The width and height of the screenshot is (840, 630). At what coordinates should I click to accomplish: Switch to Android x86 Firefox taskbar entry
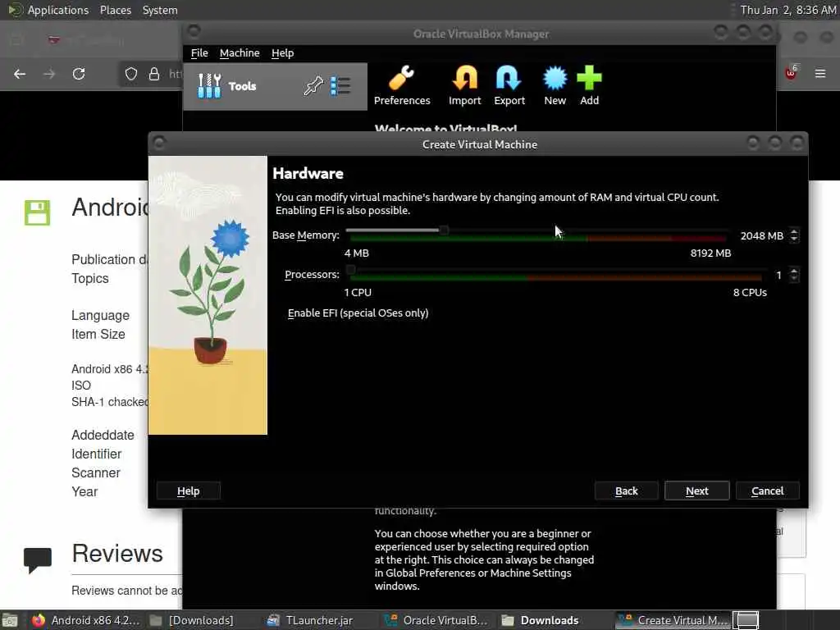(85, 620)
